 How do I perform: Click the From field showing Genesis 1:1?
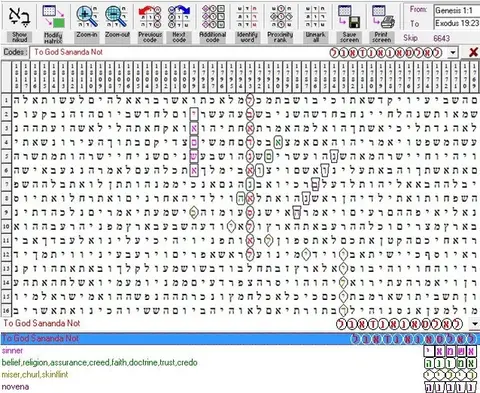click(457, 10)
